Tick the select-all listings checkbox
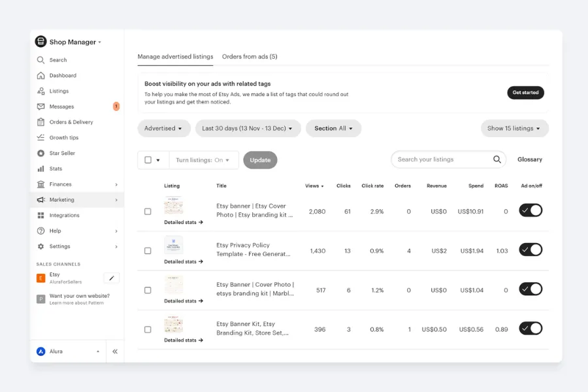Viewport: 588px width, 392px height. click(x=148, y=160)
